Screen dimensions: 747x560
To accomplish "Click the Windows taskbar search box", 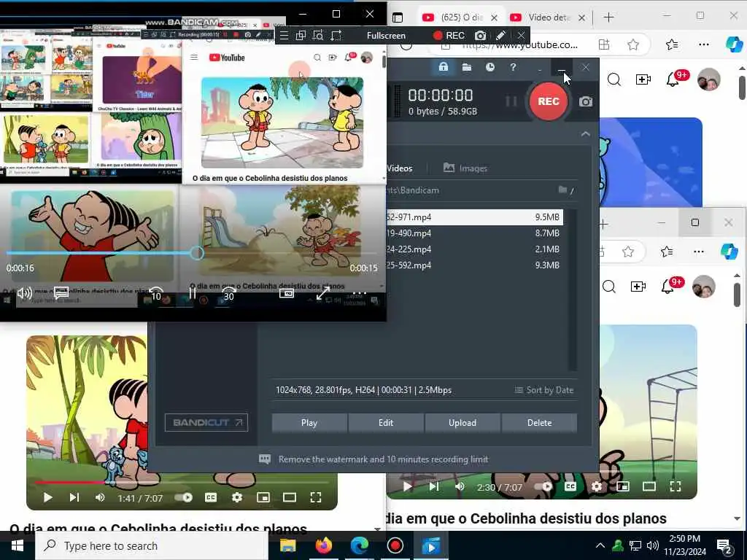I will tap(152, 545).
